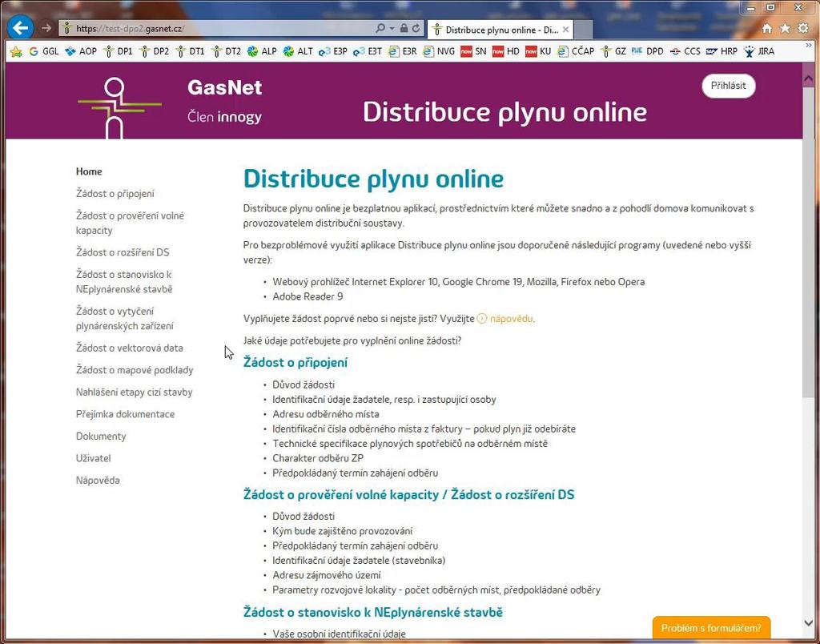
Task: Open the E3R favorite
Action: pyautogui.click(x=403, y=51)
